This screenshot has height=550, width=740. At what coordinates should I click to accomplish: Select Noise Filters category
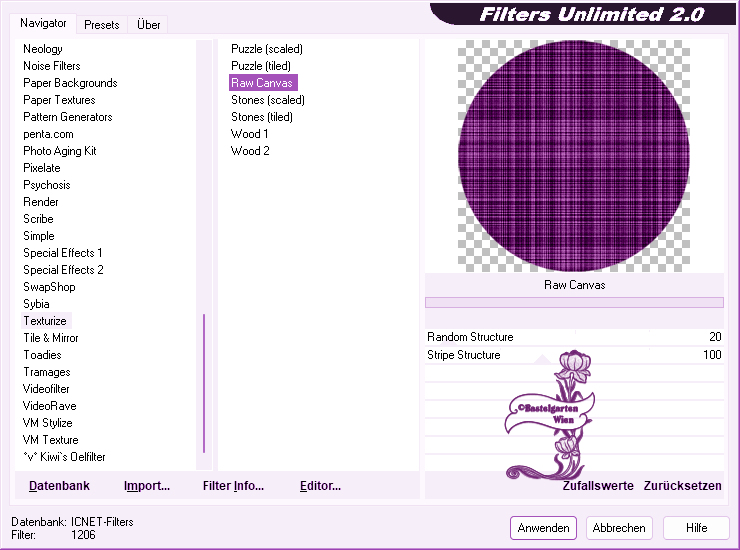tap(51, 66)
